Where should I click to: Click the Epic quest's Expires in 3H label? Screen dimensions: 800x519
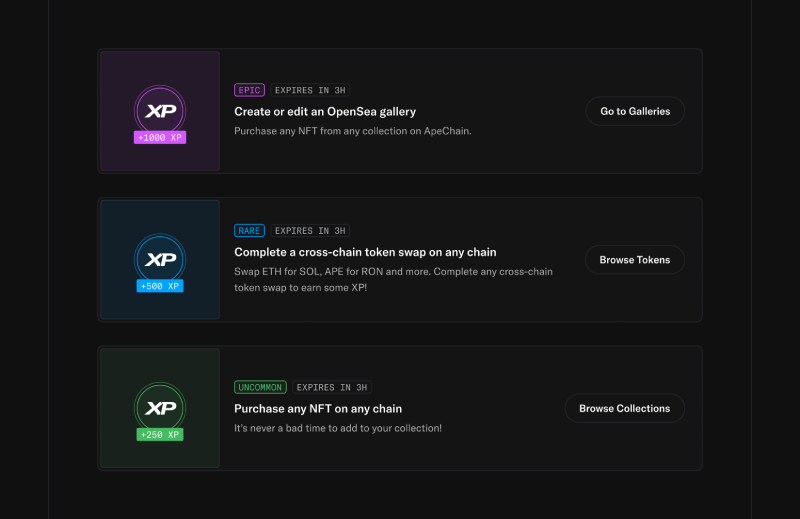point(310,90)
